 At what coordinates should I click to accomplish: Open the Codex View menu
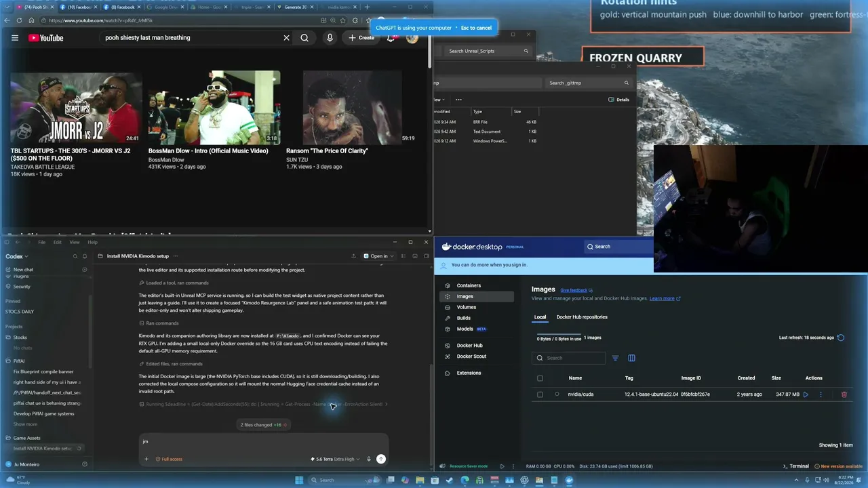click(75, 242)
